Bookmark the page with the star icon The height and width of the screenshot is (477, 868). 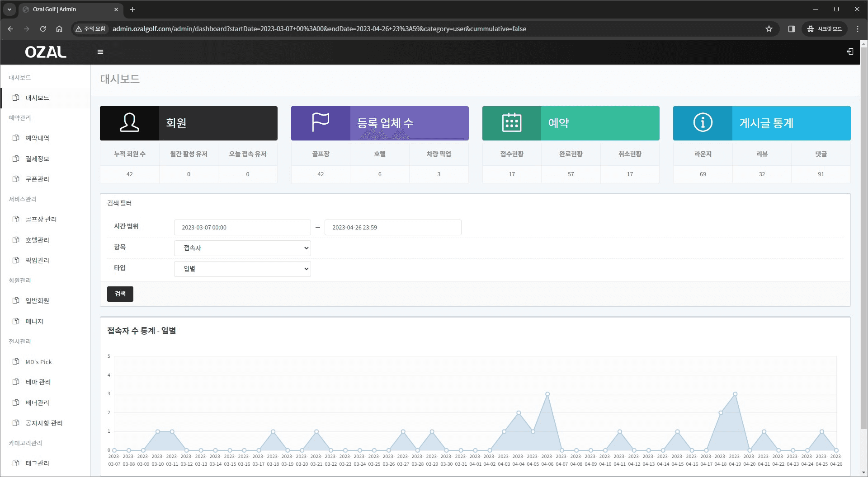(x=769, y=28)
